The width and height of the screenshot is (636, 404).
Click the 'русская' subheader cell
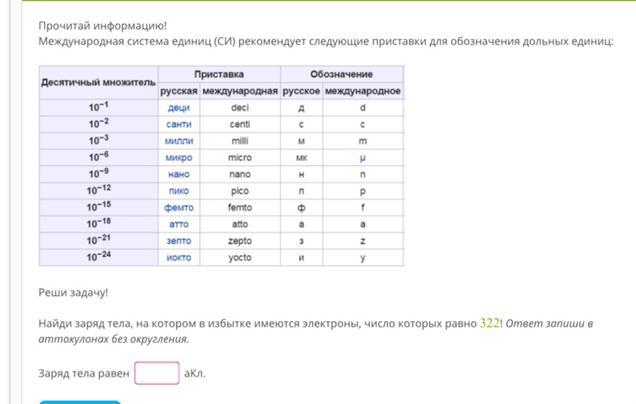tap(179, 91)
